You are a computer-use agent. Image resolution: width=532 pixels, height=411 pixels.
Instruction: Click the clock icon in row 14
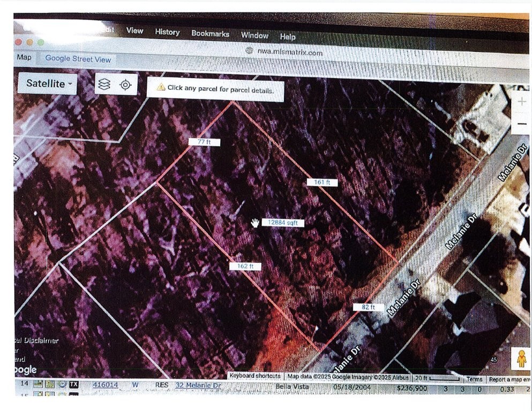(x=62, y=384)
